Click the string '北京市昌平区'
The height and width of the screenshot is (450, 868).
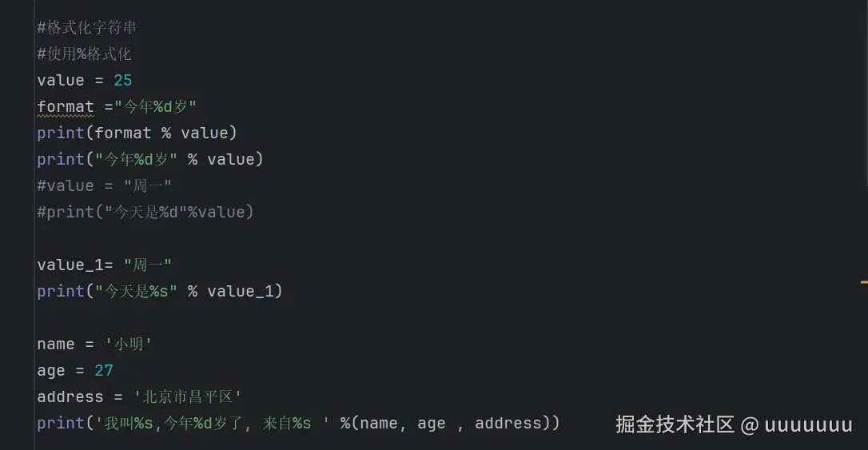click(x=187, y=397)
